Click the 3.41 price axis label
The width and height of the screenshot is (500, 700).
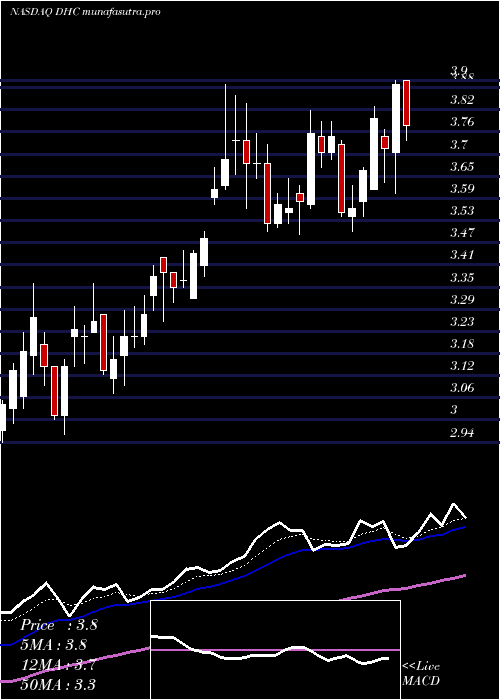point(462,255)
